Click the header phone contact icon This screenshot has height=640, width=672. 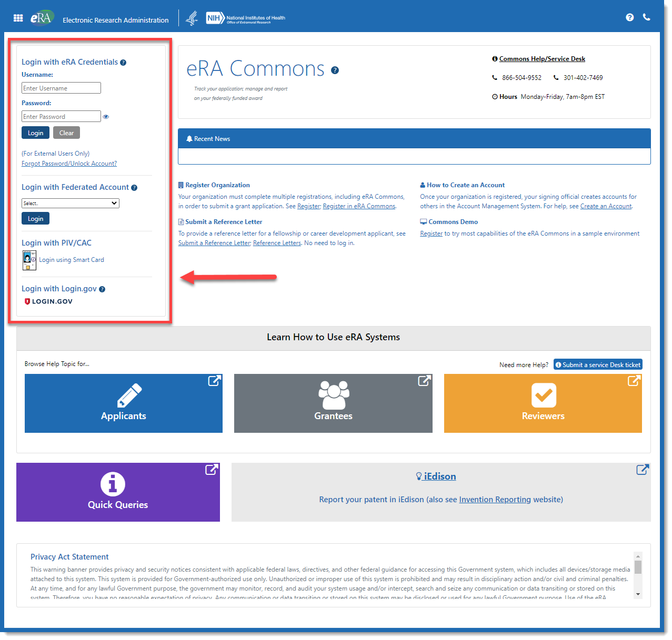(647, 17)
